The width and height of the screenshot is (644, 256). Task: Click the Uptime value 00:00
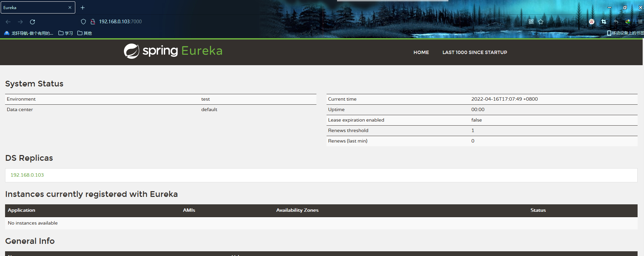coord(478,109)
